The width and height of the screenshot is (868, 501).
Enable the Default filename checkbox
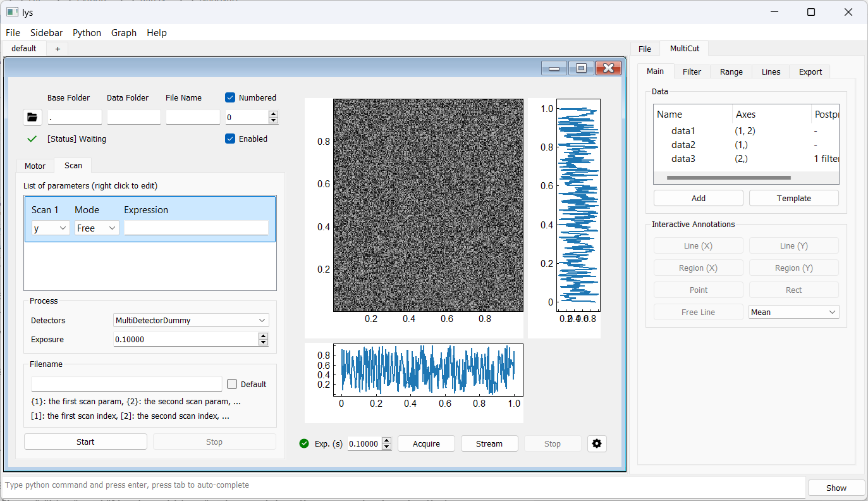coord(232,384)
